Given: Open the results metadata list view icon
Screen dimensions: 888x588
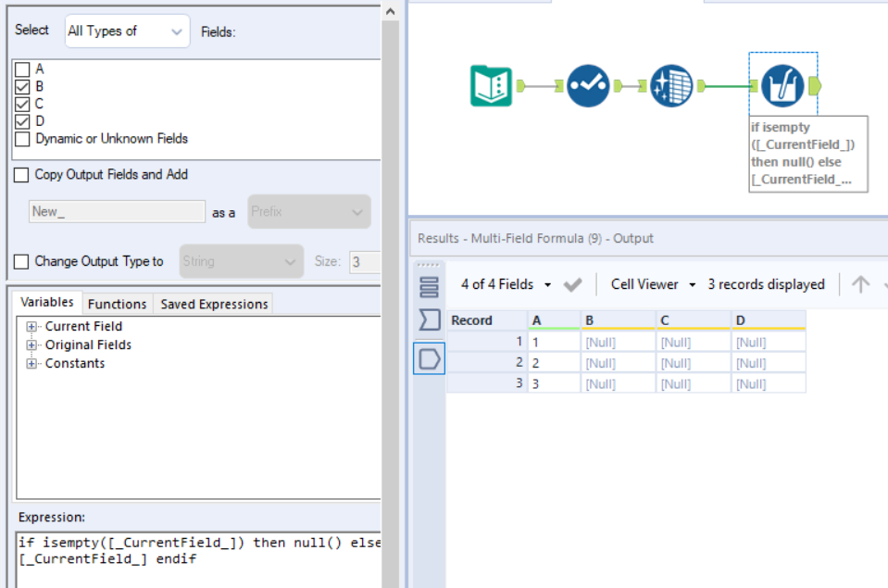Looking at the screenshot, I should coord(429,287).
